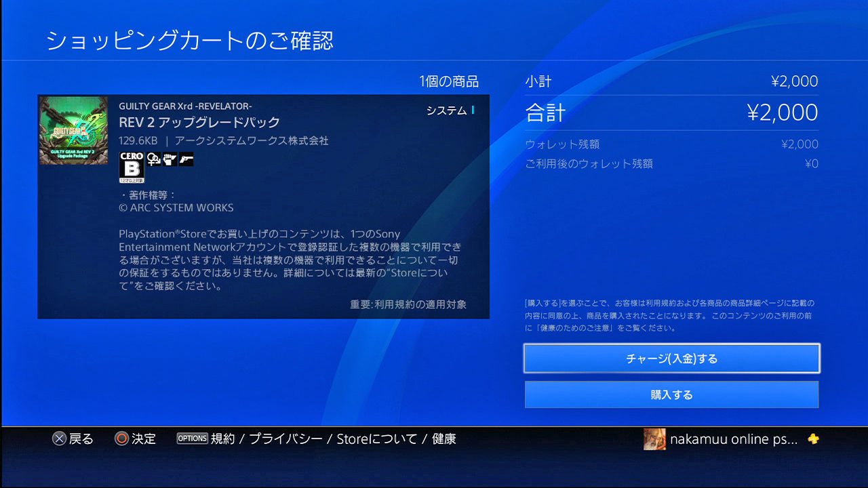Click 重要:利用規約の適用対象 notice
The height and width of the screenshot is (488, 868).
[408, 304]
